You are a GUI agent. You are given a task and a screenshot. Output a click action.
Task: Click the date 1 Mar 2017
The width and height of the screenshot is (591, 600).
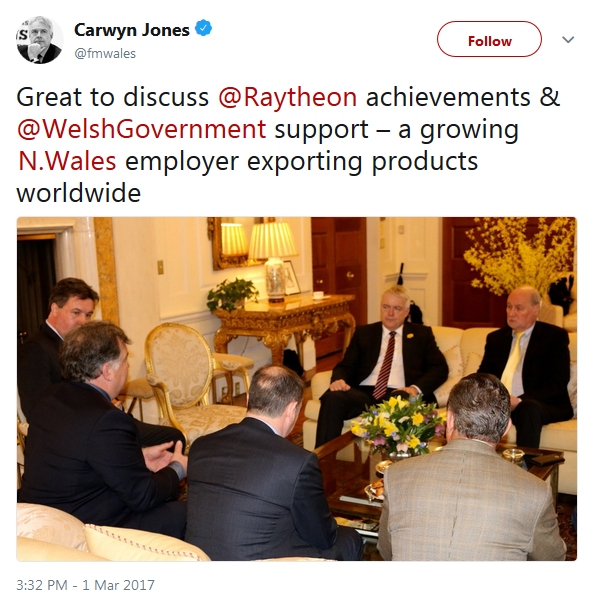[118, 585]
